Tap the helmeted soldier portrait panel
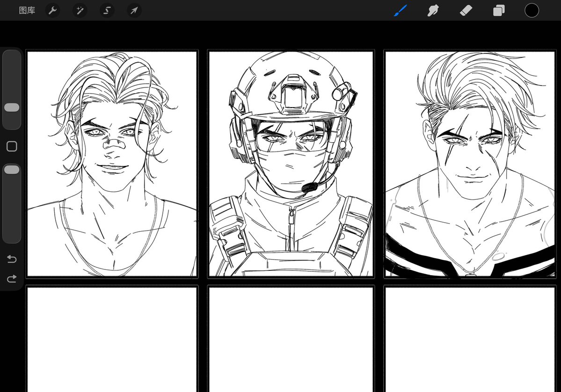The width and height of the screenshot is (561, 392). (x=291, y=164)
